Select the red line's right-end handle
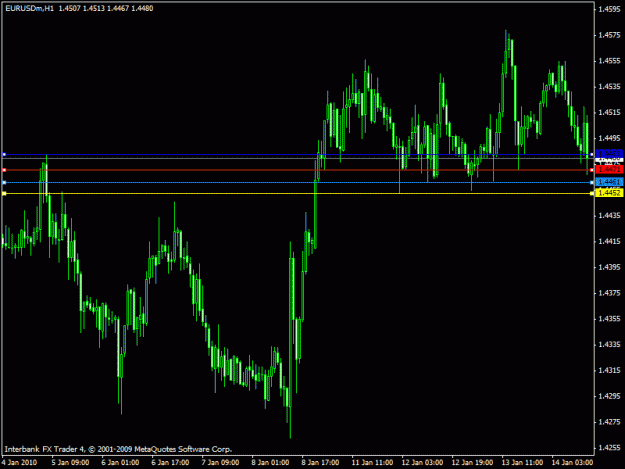 click(592, 170)
